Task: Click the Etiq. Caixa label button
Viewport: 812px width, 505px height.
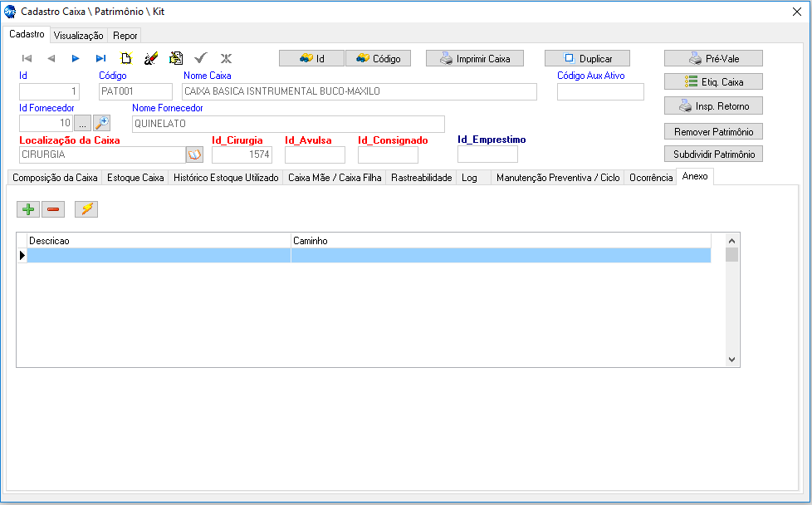Action: click(x=713, y=82)
